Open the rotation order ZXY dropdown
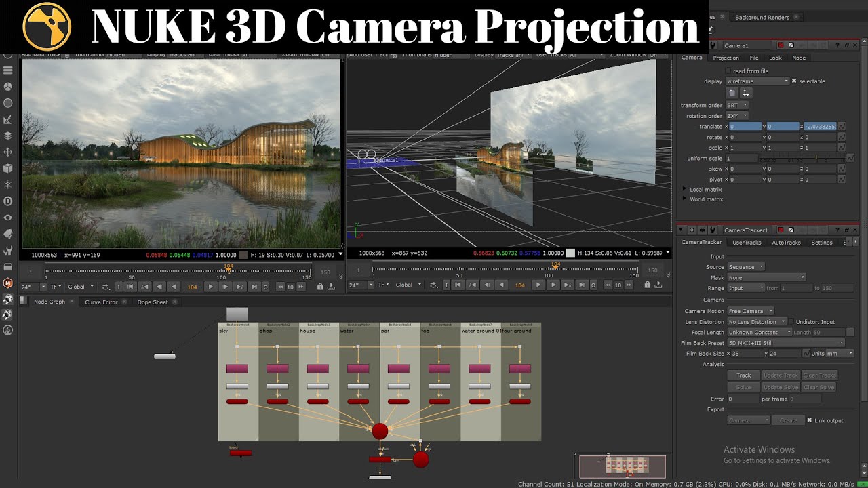Screen dimensions: 868x488 click(736, 116)
